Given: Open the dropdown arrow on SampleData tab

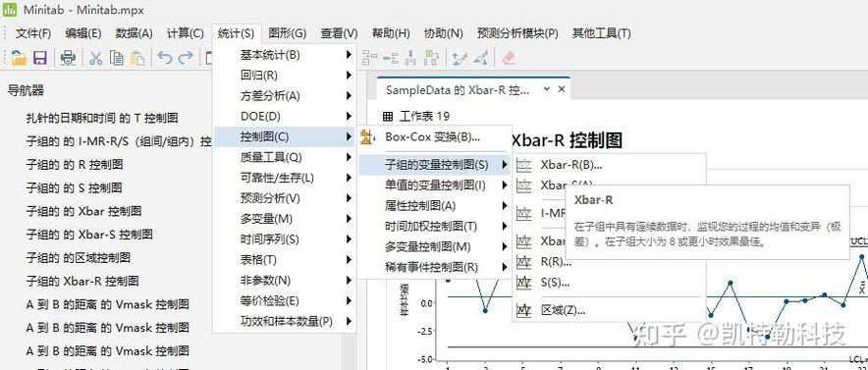Looking at the screenshot, I should [547, 89].
